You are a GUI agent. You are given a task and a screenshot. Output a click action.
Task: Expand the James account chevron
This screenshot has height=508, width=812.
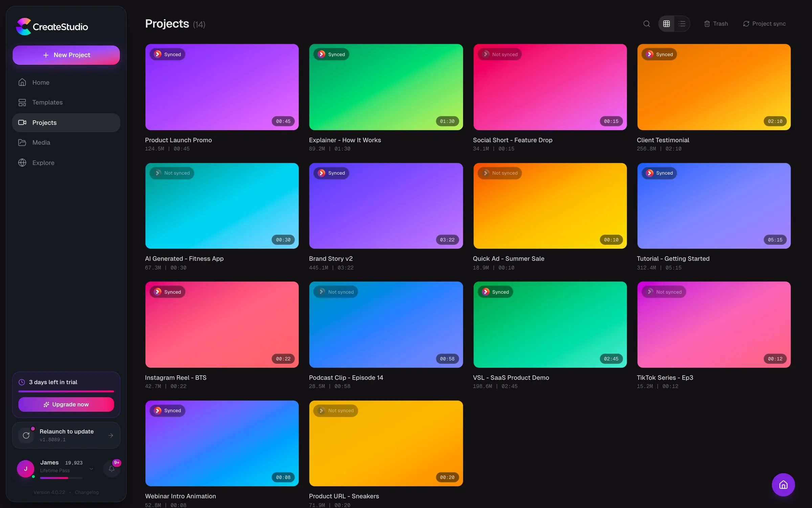[91, 469]
